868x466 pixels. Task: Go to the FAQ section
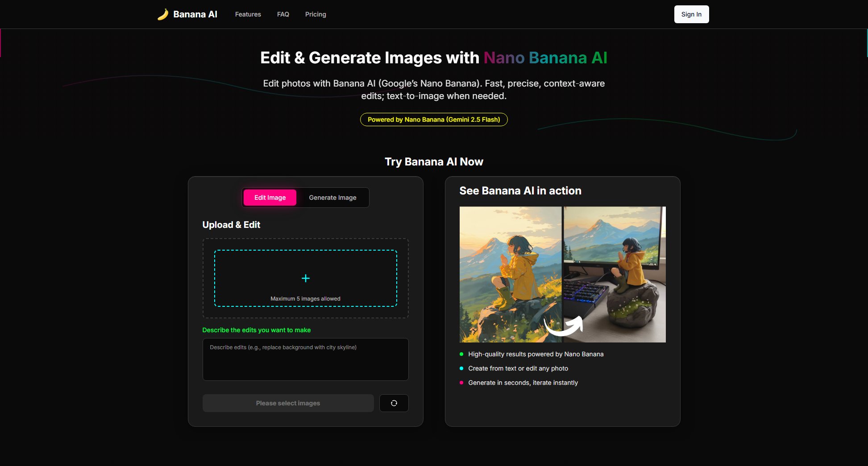pyautogui.click(x=283, y=14)
